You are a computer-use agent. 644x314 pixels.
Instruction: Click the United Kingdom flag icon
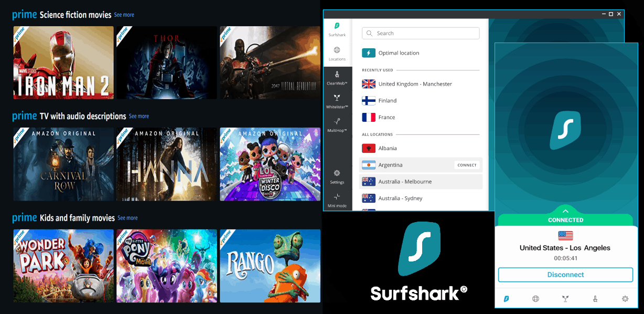point(369,84)
